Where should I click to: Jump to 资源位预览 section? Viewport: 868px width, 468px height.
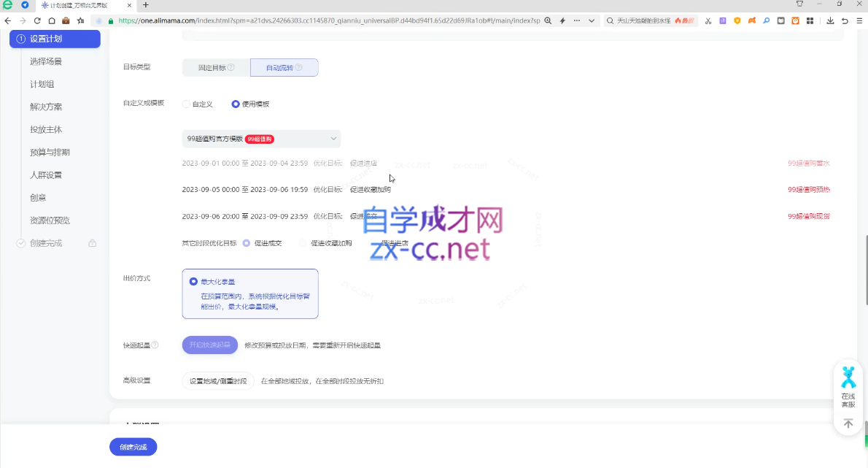coord(50,220)
